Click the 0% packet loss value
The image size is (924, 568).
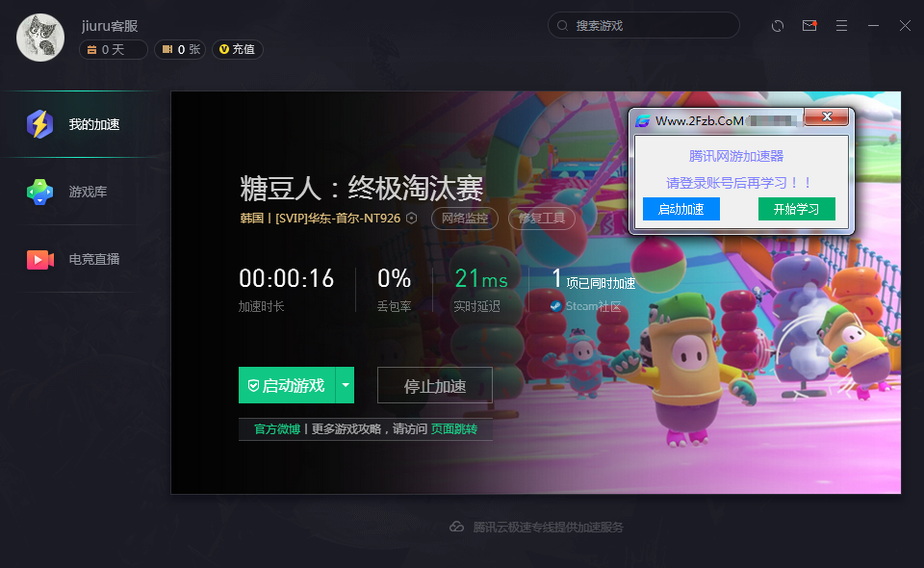pyautogui.click(x=395, y=278)
